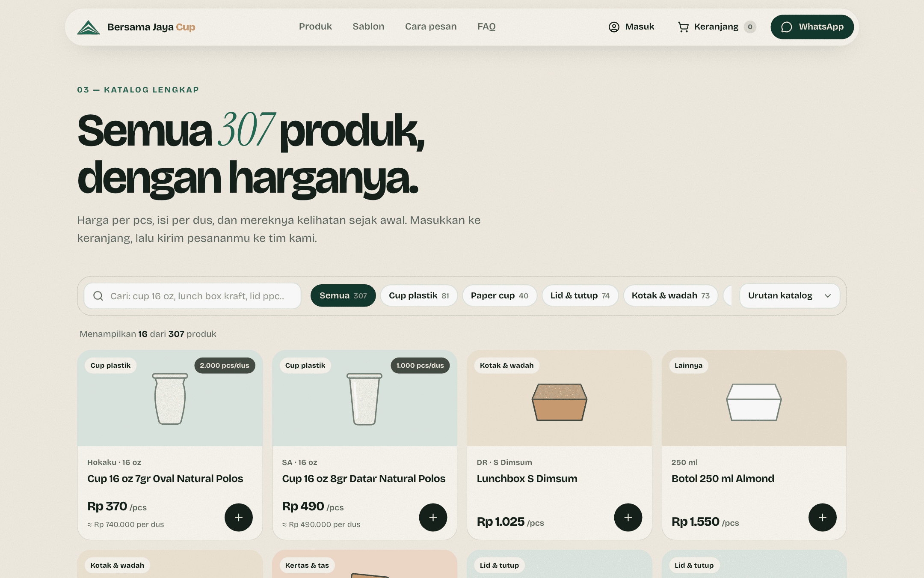
Task: Click the 2.000 pcs/dus badge
Action: [x=225, y=366]
